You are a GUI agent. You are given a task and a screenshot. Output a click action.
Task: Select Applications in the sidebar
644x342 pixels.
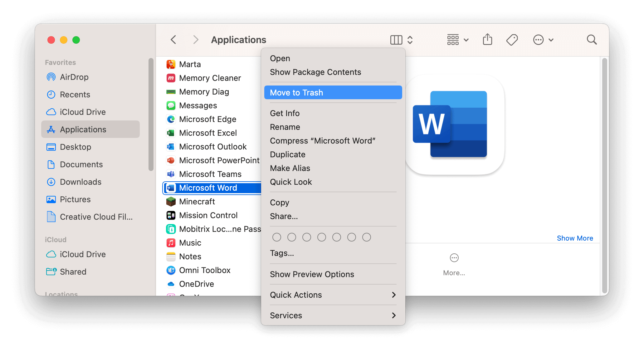coord(90,129)
